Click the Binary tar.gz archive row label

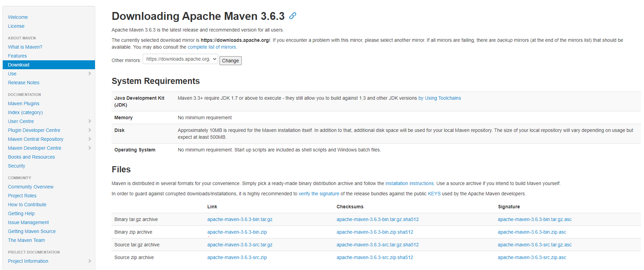pyautogui.click(x=136, y=219)
